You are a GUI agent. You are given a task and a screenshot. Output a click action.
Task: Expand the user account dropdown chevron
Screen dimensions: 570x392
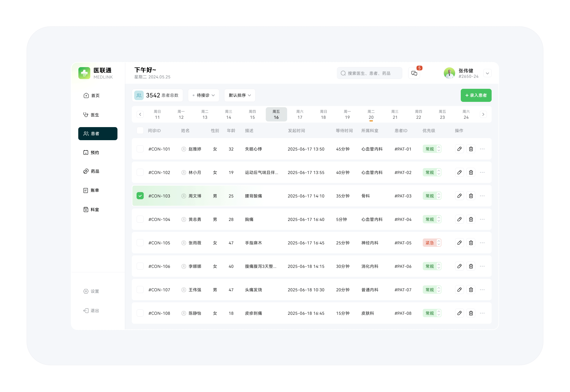[487, 73]
